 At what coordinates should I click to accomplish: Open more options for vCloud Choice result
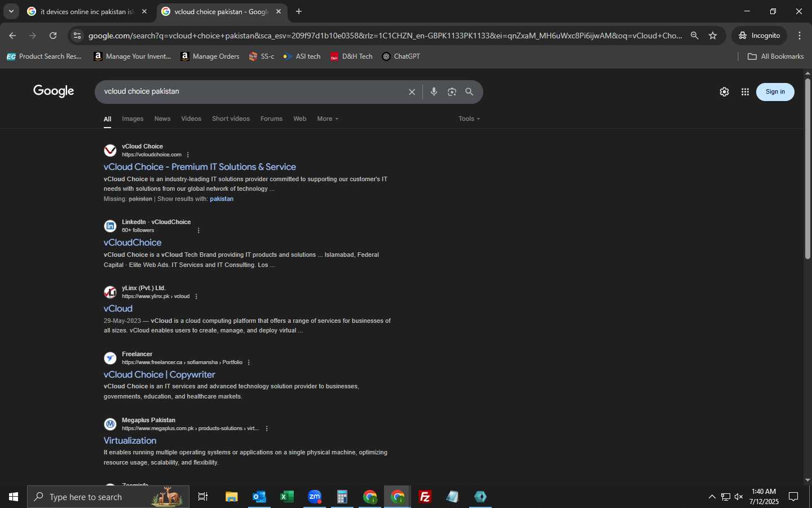click(x=188, y=155)
